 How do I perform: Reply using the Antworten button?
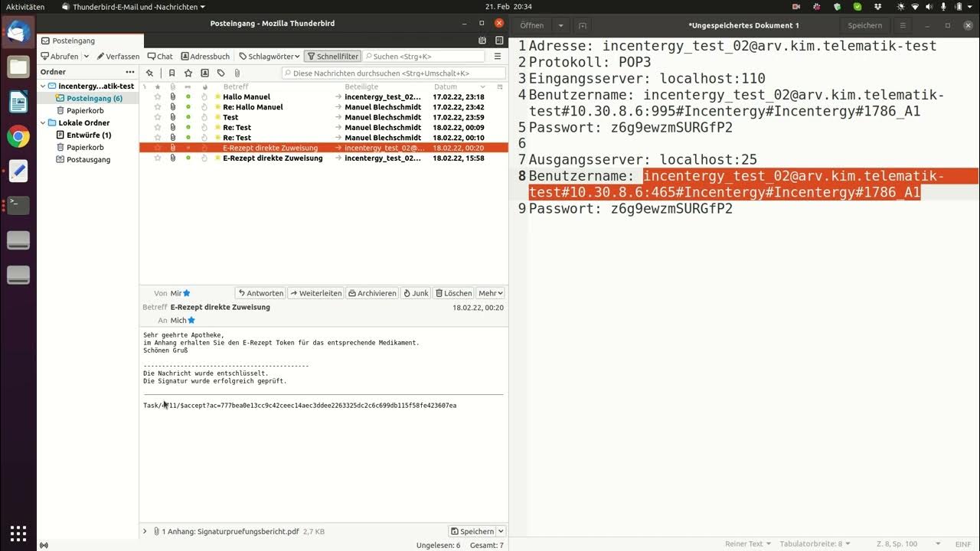point(260,293)
